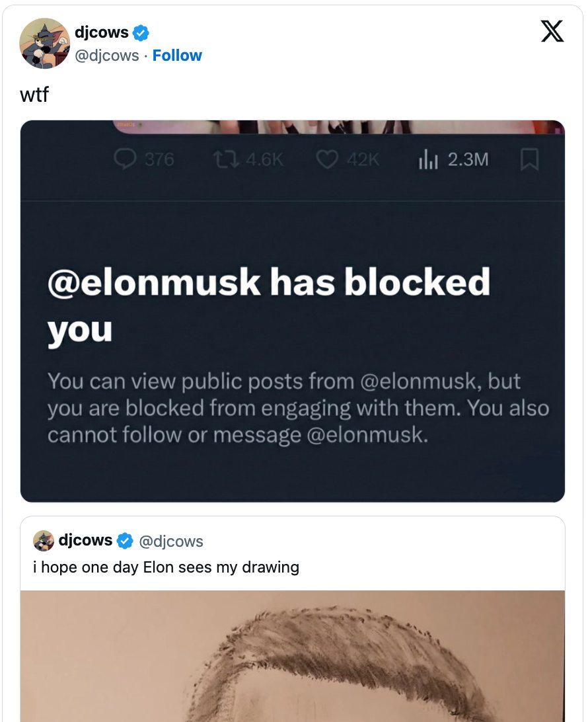Open the quoted post "i hope one day Elon sees my drawing"
Viewport: 588px width, 722px height.
(166, 567)
